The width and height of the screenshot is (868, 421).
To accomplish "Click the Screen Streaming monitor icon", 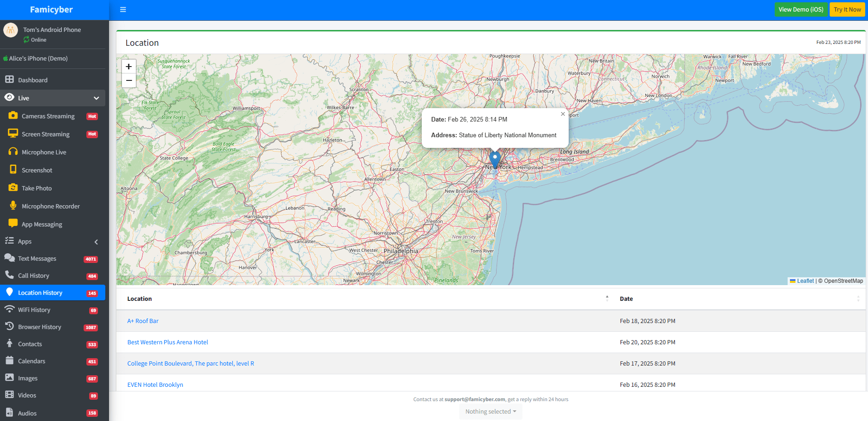I will [13, 134].
